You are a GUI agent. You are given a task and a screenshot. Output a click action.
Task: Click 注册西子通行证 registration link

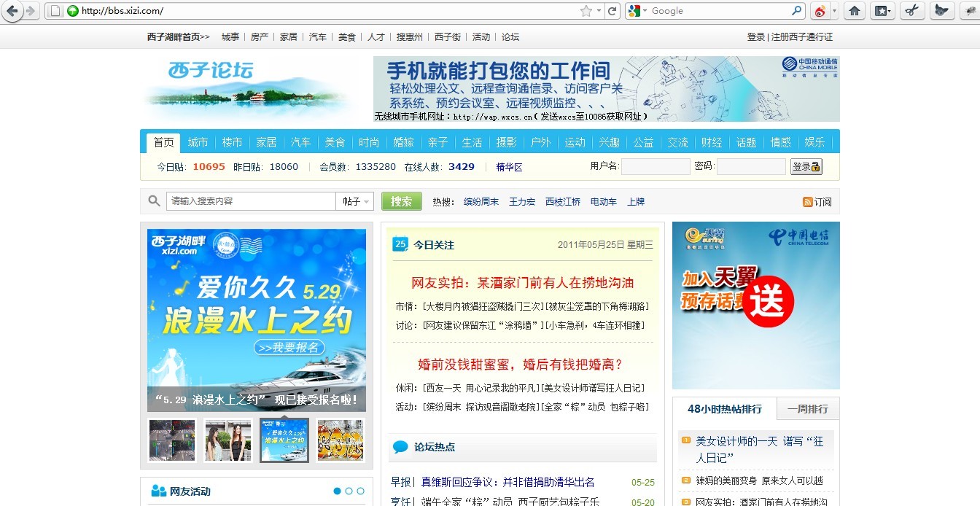802,37
